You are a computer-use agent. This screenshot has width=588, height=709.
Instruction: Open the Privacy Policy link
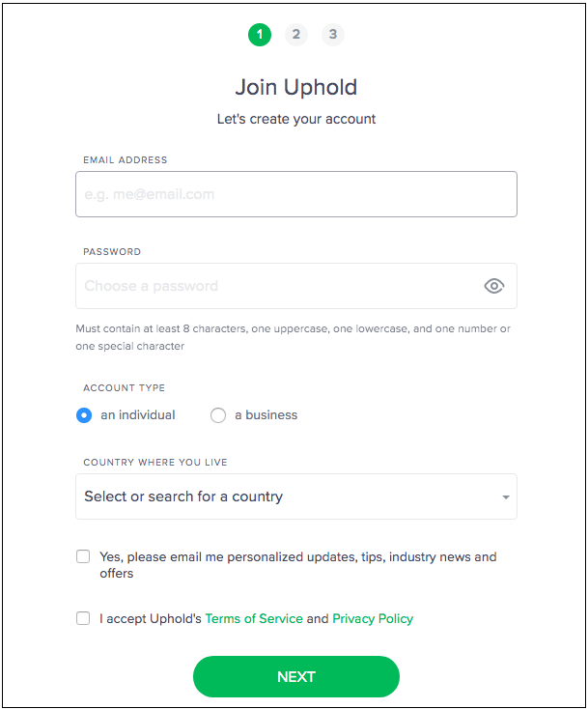[373, 618]
